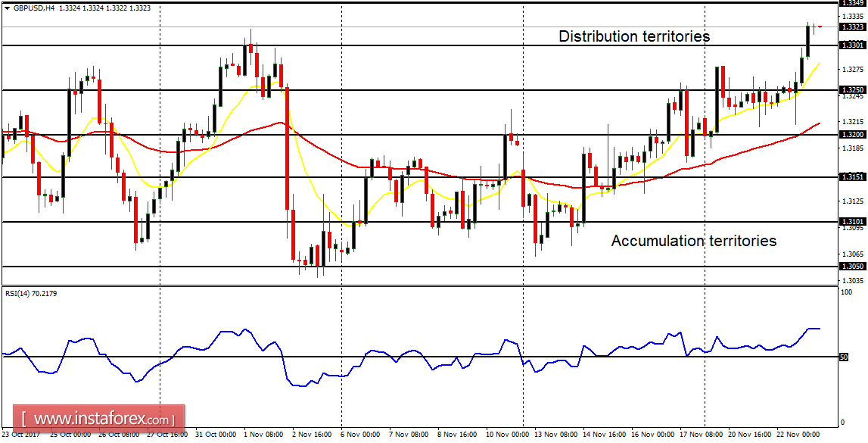This screenshot has width=868, height=443.
Task: Click the 1.3301 price level tag
Action: pyautogui.click(x=852, y=45)
